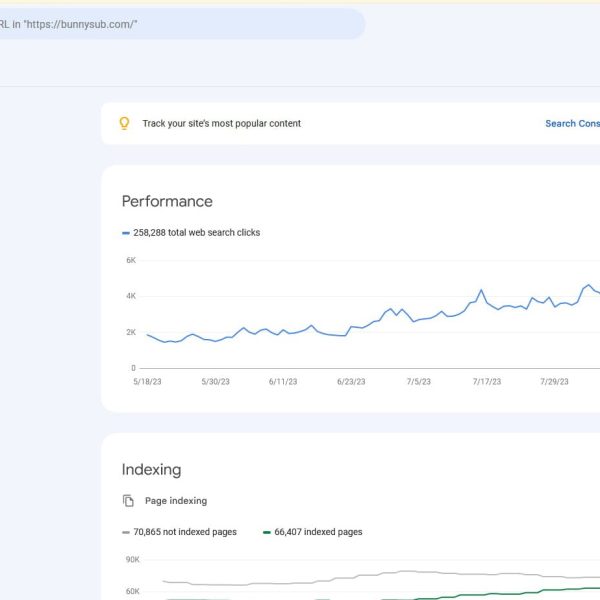Click 'Track your site's most popular content' banner text
The image size is (600, 600).
[x=221, y=124]
